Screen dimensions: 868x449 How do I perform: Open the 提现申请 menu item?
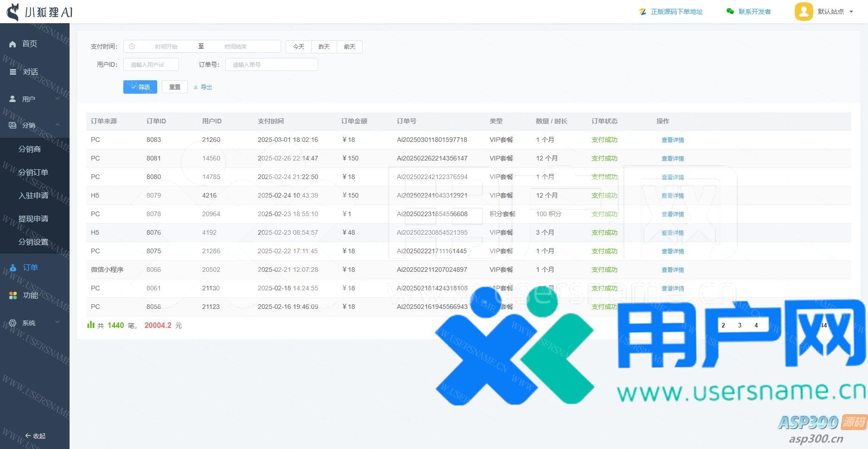point(33,218)
